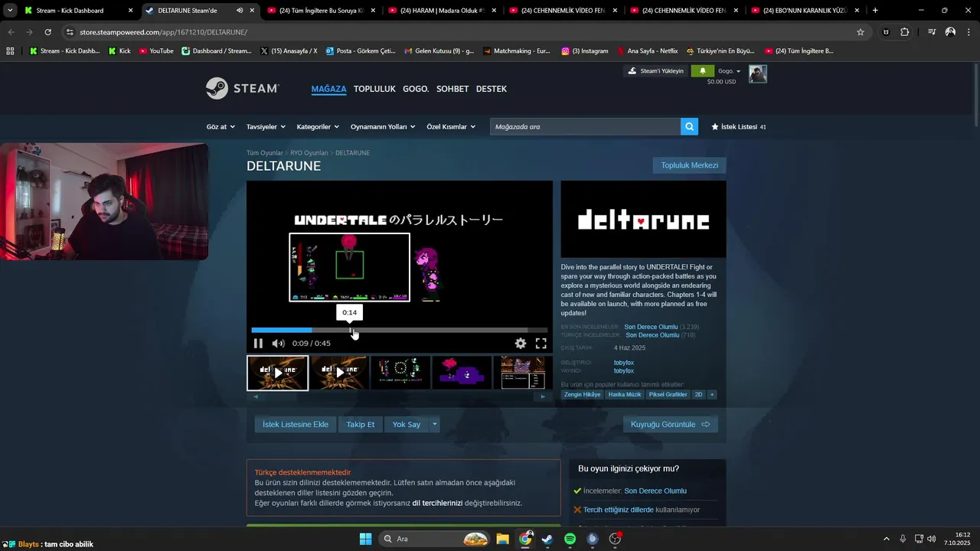
Task: Click the user avatar in Steam header
Action: coord(758,73)
